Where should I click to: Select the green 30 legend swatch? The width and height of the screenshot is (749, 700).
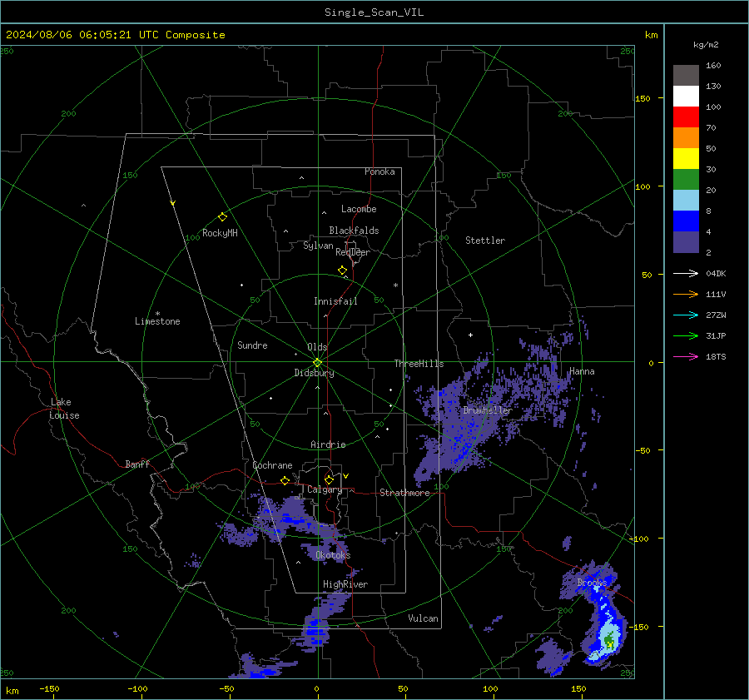click(x=686, y=179)
